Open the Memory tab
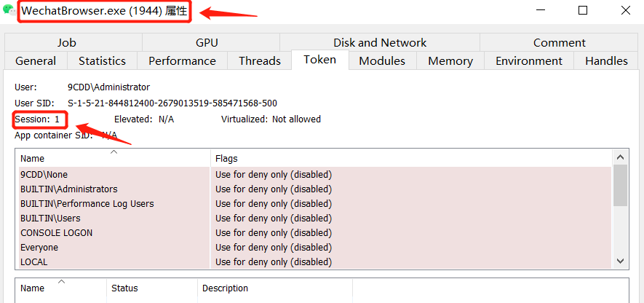644x303 pixels. [x=450, y=61]
